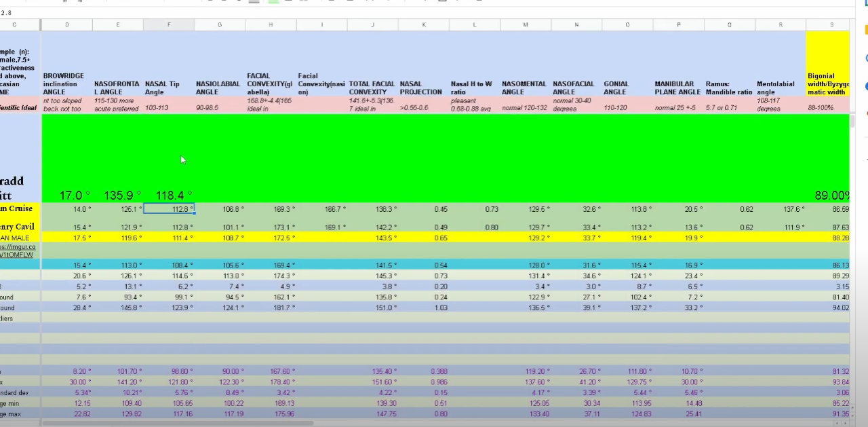Click the 88.28 cell in yellow row

click(x=828, y=238)
